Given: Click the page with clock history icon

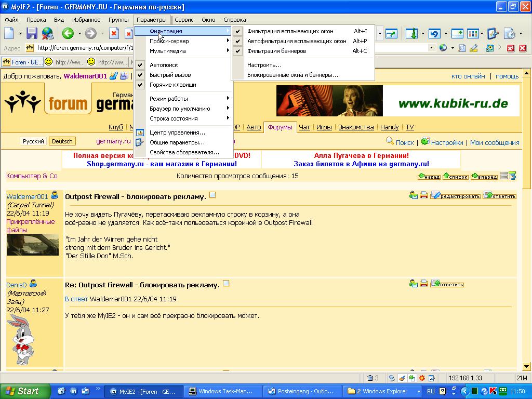Looking at the screenshot, I should [x=510, y=34].
